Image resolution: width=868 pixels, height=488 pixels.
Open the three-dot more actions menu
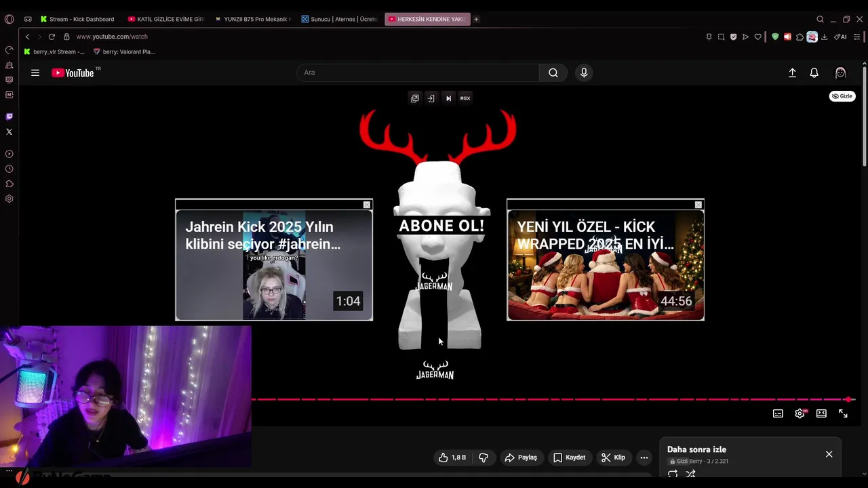point(644,457)
